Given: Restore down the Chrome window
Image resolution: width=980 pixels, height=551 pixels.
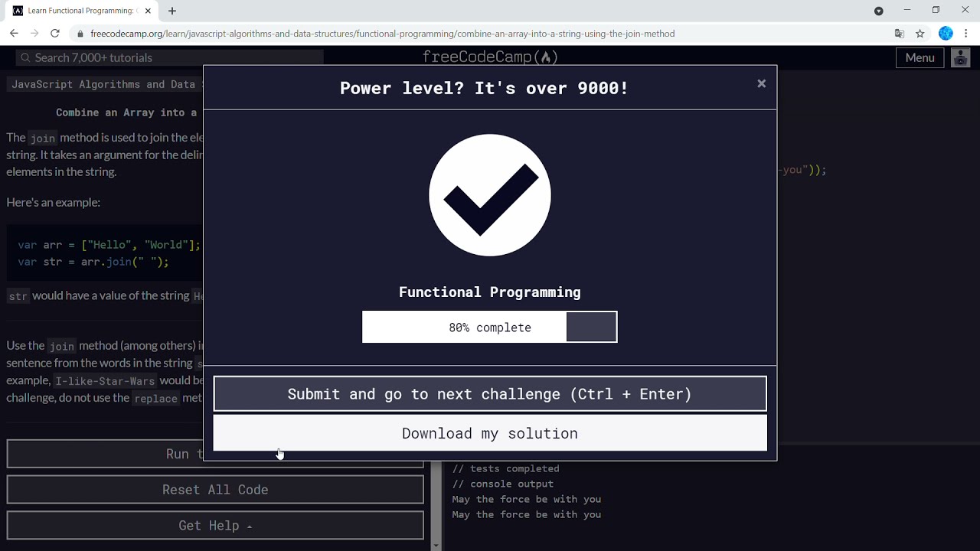Looking at the screenshot, I should pyautogui.click(x=936, y=10).
